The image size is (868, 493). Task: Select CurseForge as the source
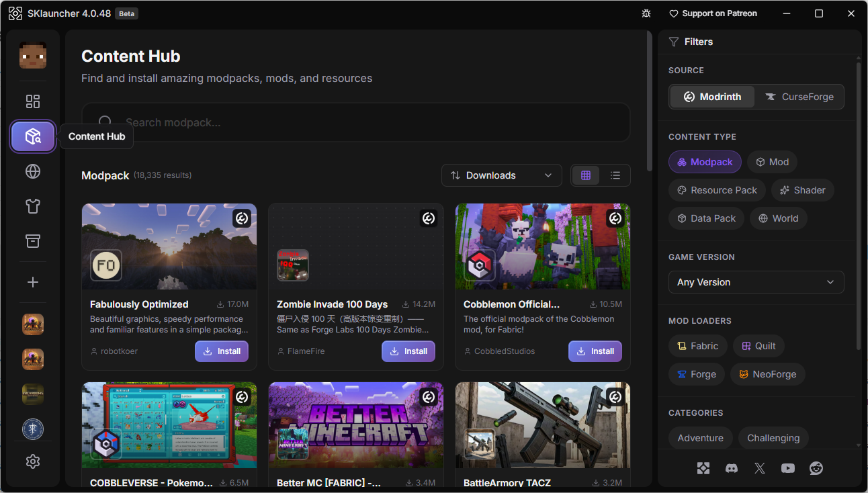click(x=799, y=97)
